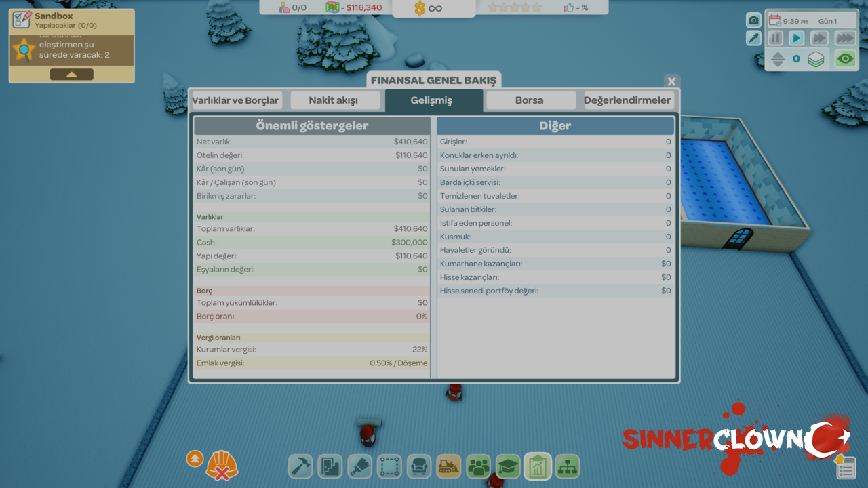The height and width of the screenshot is (488, 868).
Task: Open the Borsa tab
Action: coord(530,100)
